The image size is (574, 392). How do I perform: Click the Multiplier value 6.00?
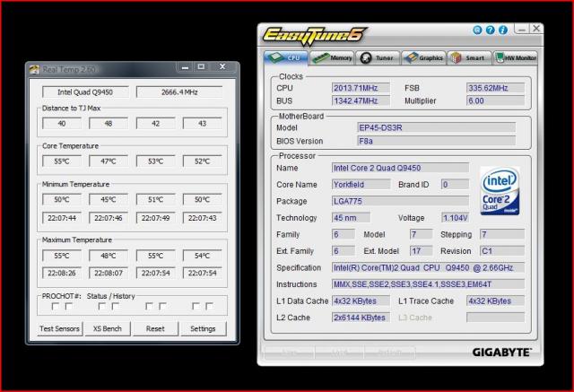pos(495,100)
